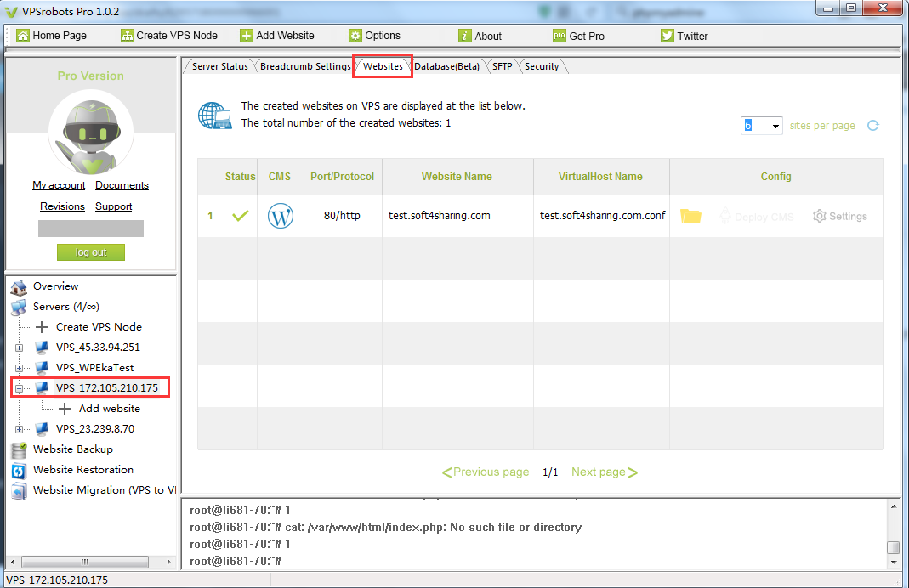Image resolution: width=909 pixels, height=588 pixels.
Task: Open the My account link
Action: pos(59,185)
